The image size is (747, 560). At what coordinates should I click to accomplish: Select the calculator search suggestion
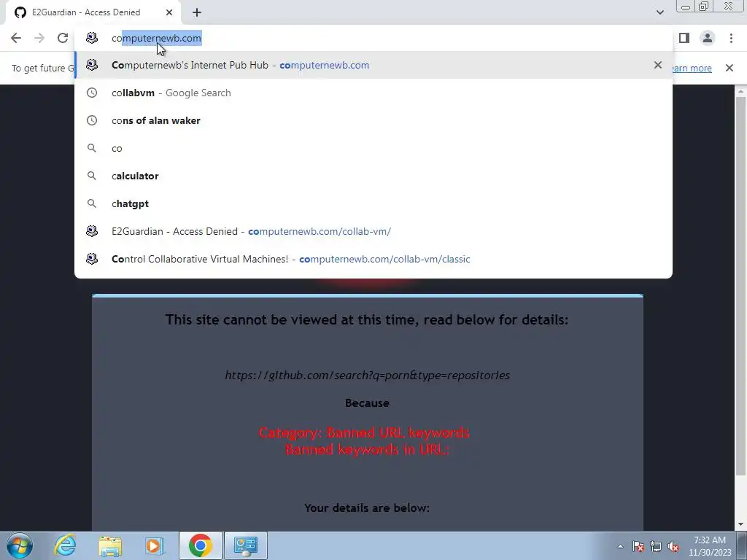pos(373,176)
